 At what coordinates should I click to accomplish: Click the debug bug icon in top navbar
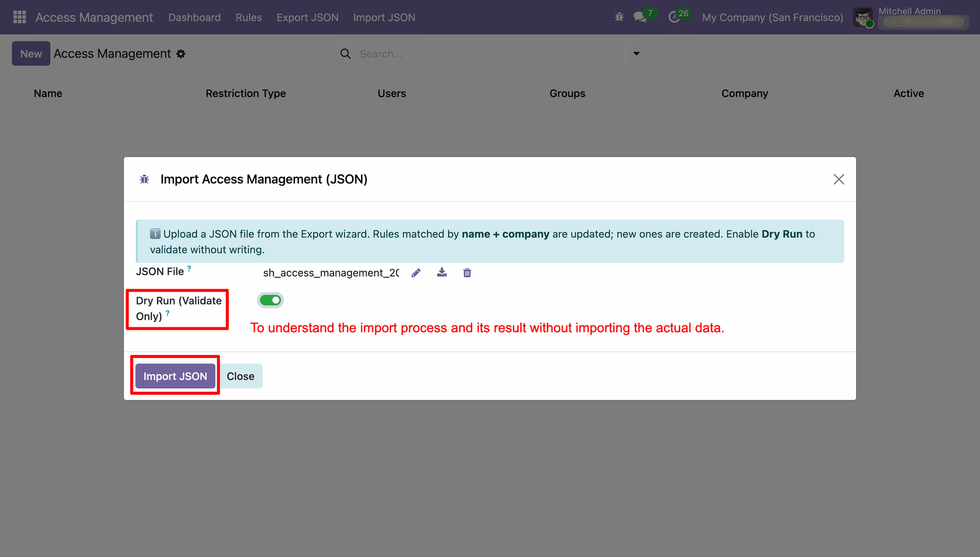619,17
